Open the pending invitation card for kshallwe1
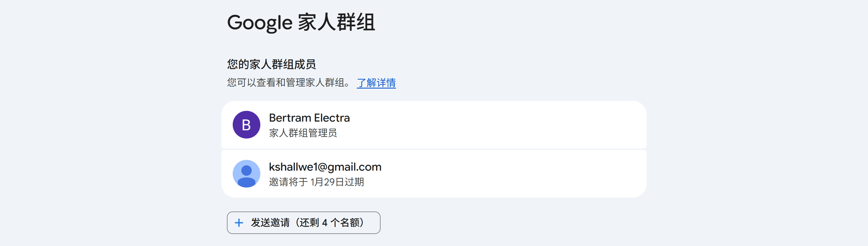This screenshot has width=868, height=246. 434,173
